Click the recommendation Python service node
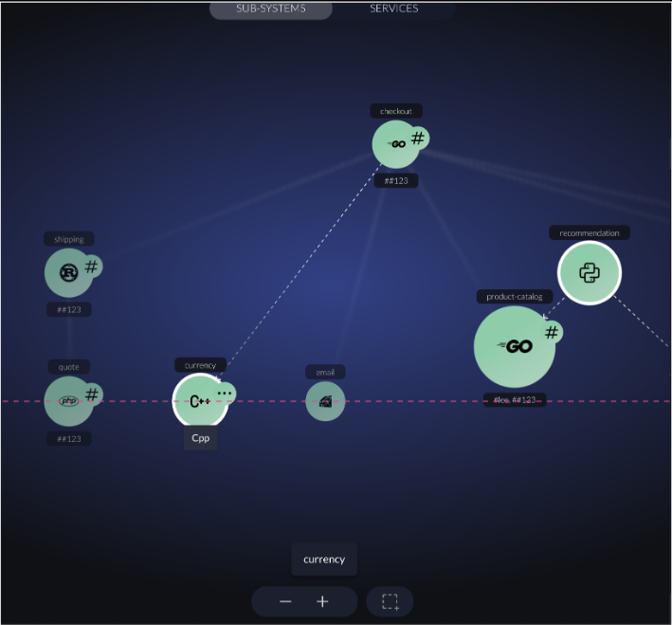The height and width of the screenshot is (625, 672). tap(589, 273)
